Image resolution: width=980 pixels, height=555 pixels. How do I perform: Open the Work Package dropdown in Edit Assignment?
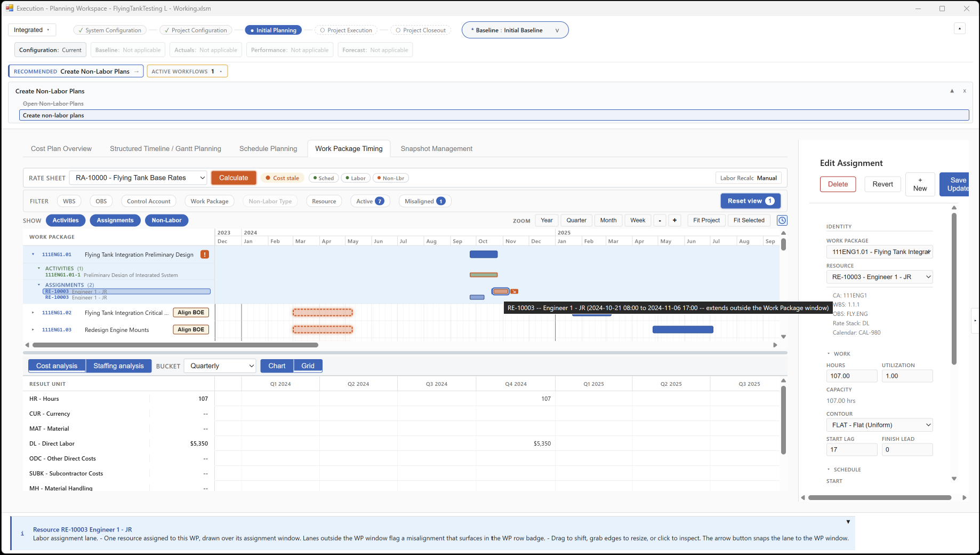pos(880,252)
